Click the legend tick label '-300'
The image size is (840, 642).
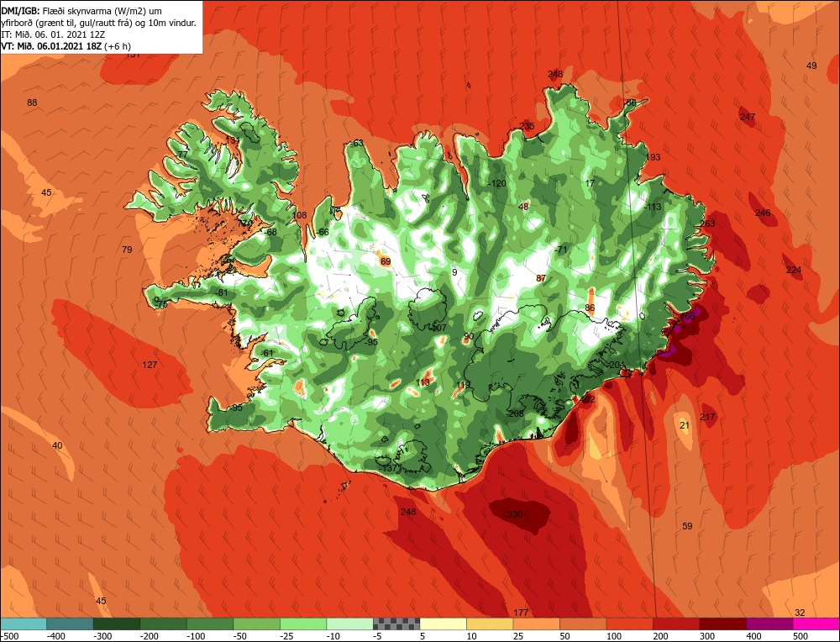[102, 636]
